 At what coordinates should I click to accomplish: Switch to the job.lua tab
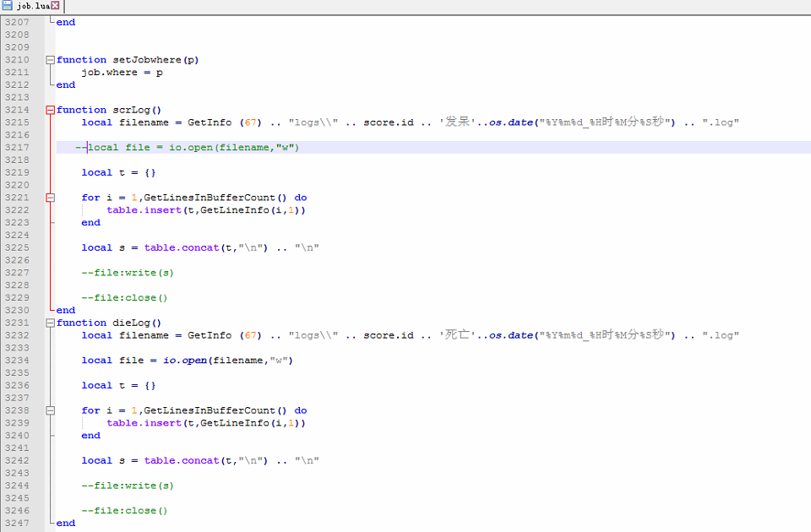[31, 6]
